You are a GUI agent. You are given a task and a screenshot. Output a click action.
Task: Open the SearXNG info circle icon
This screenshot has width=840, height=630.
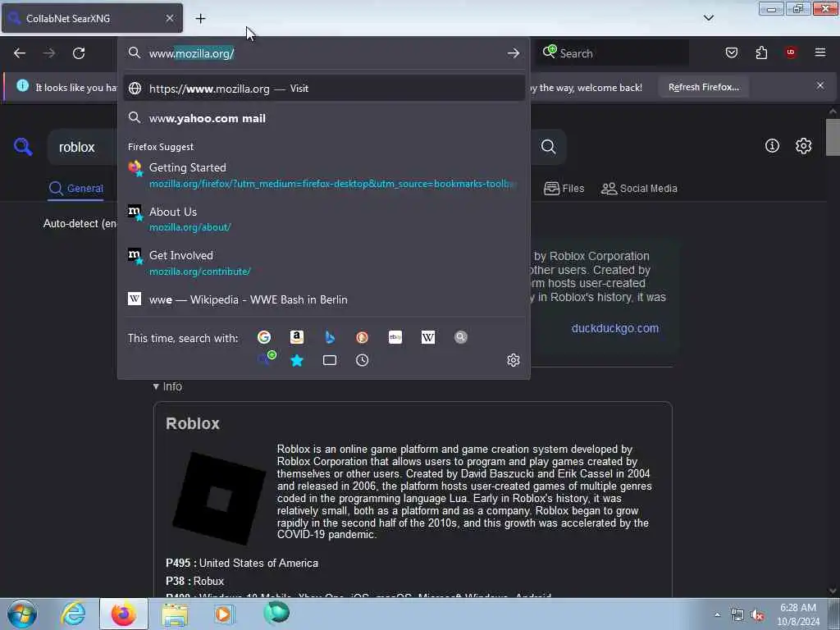pyautogui.click(x=772, y=146)
